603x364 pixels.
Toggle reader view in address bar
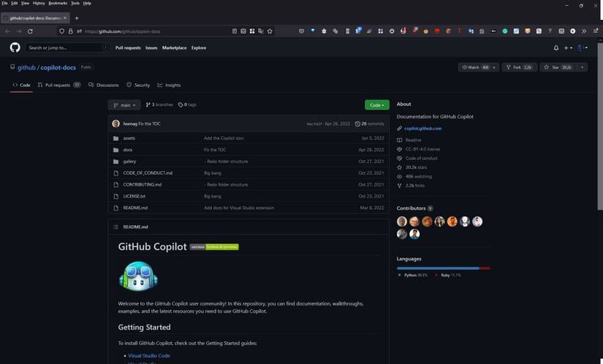[235, 31]
